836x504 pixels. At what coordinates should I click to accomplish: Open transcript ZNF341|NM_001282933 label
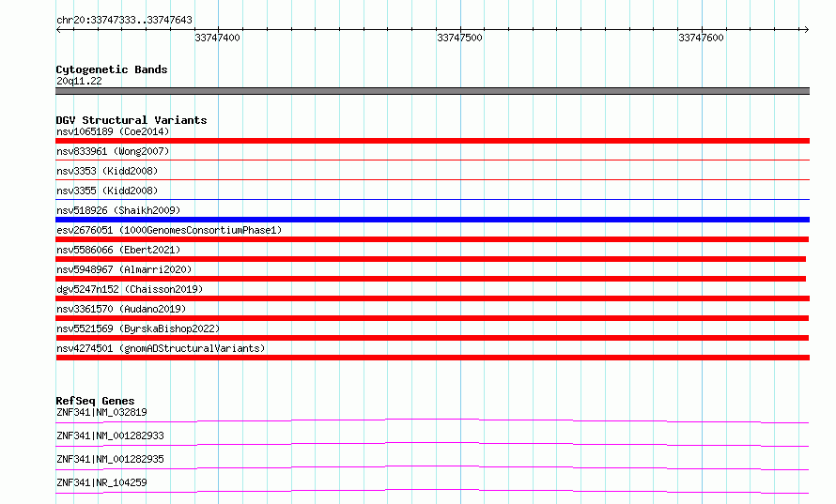[x=110, y=435]
